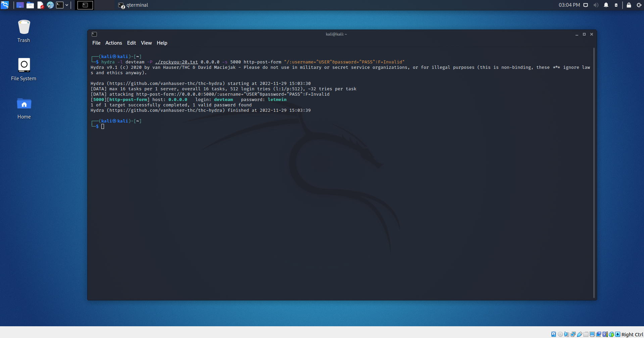Click the Hydra GitHub URL in the starting line
Image resolution: width=644 pixels, height=338 pixels.
(x=166, y=84)
